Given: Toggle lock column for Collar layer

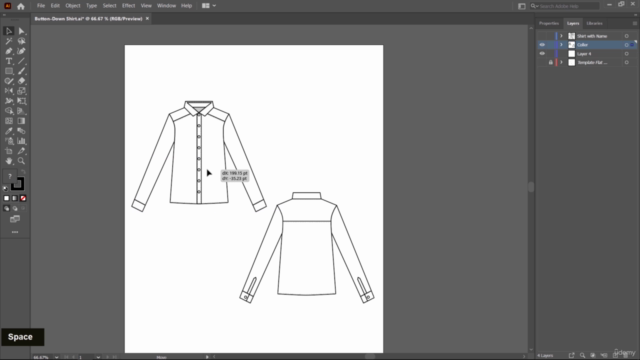Looking at the screenshot, I should pyautogui.click(x=551, y=45).
